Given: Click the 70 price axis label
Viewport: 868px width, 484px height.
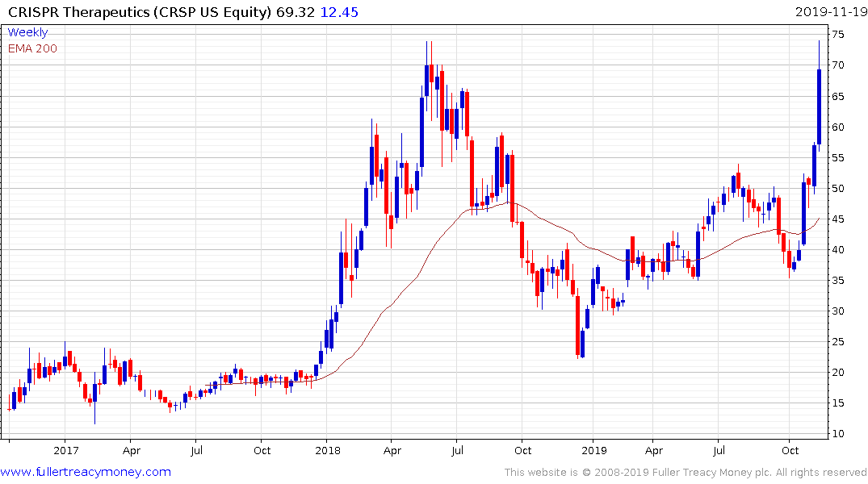Looking at the screenshot, I should click(838, 65).
